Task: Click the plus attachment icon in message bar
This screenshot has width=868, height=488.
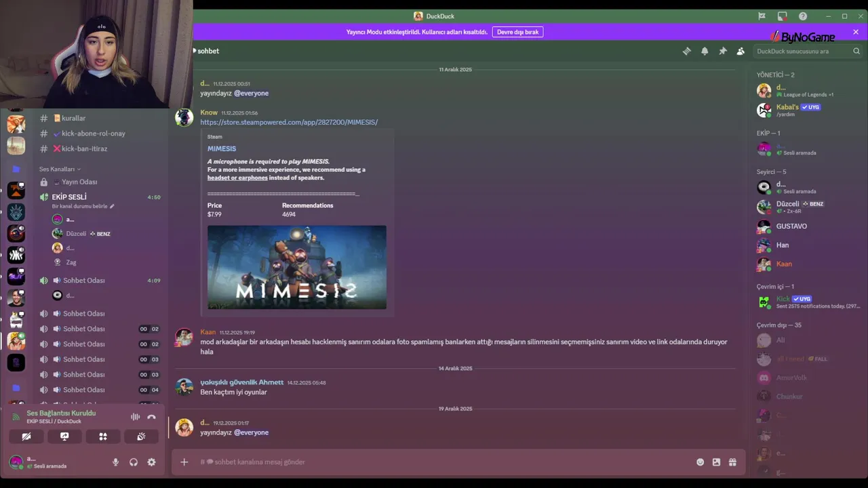Action: [x=184, y=462]
